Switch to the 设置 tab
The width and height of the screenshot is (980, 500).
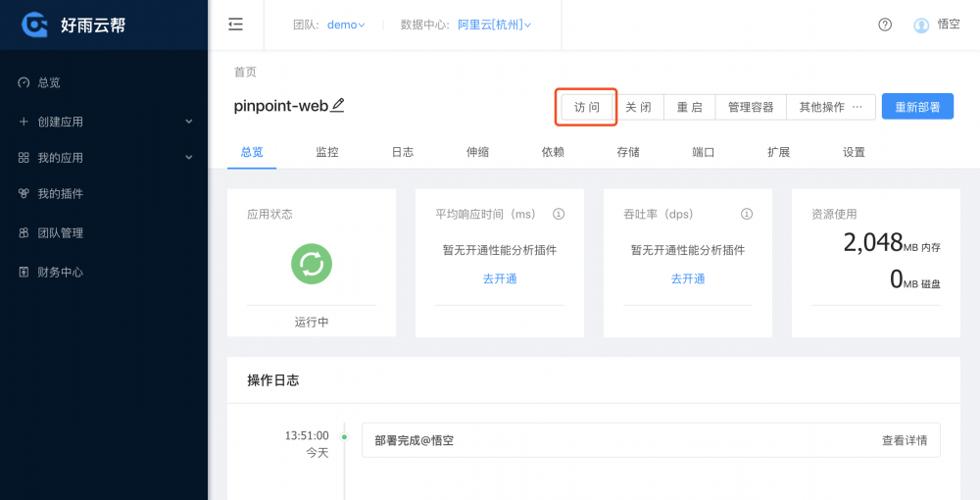[854, 152]
